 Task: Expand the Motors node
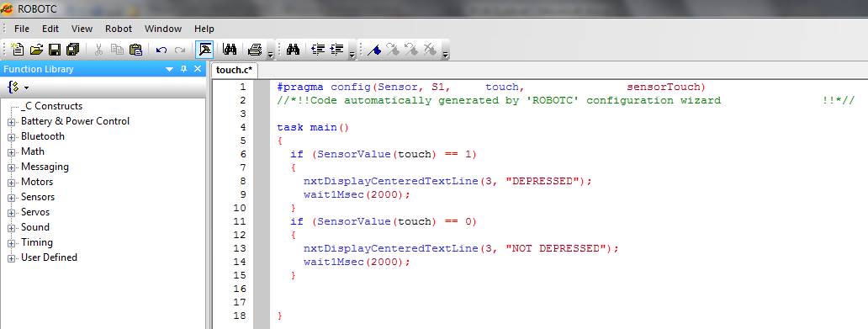click(12, 183)
